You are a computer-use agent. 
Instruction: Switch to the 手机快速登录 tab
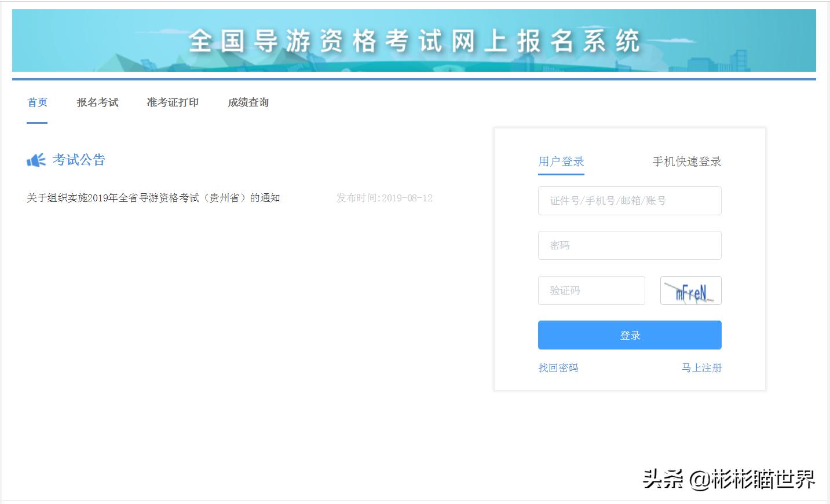pyautogui.click(x=686, y=162)
